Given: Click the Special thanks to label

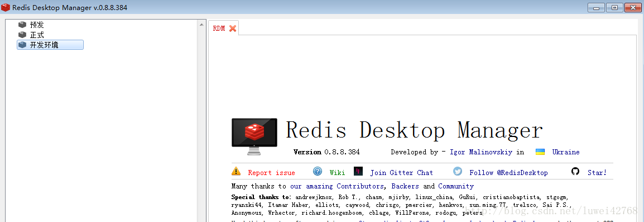Looking at the screenshot, I should click(x=261, y=197).
